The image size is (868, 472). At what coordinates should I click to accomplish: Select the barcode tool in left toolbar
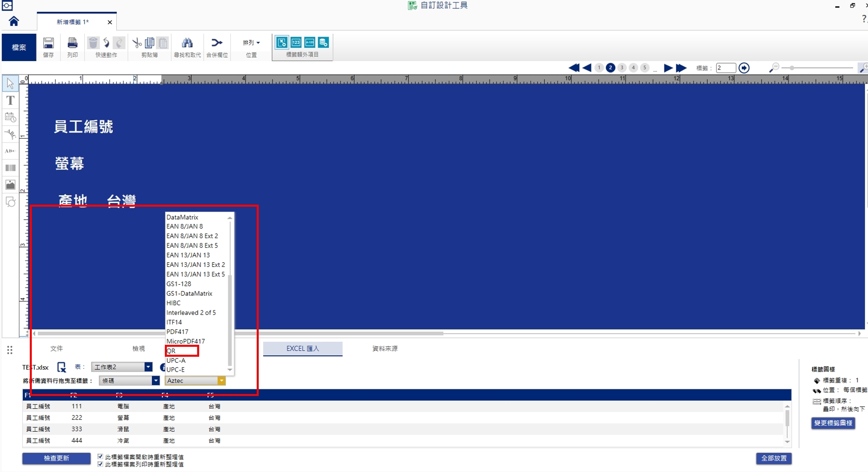click(10, 168)
